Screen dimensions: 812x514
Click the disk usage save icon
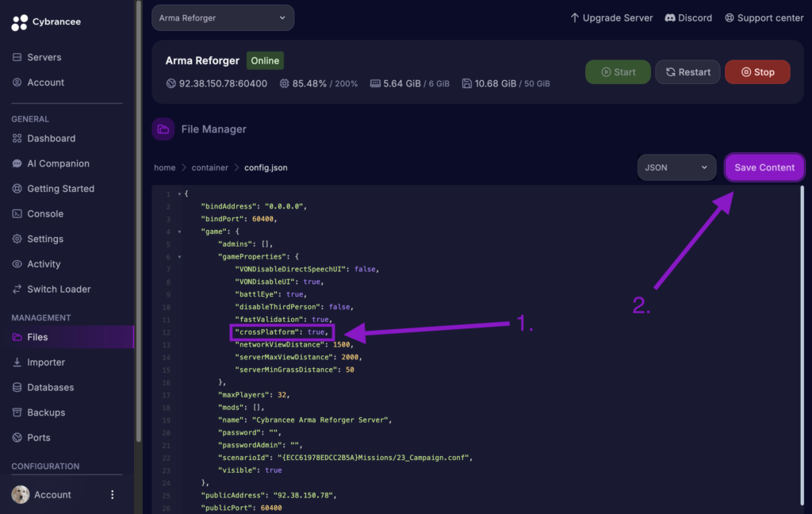pyautogui.click(x=466, y=83)
